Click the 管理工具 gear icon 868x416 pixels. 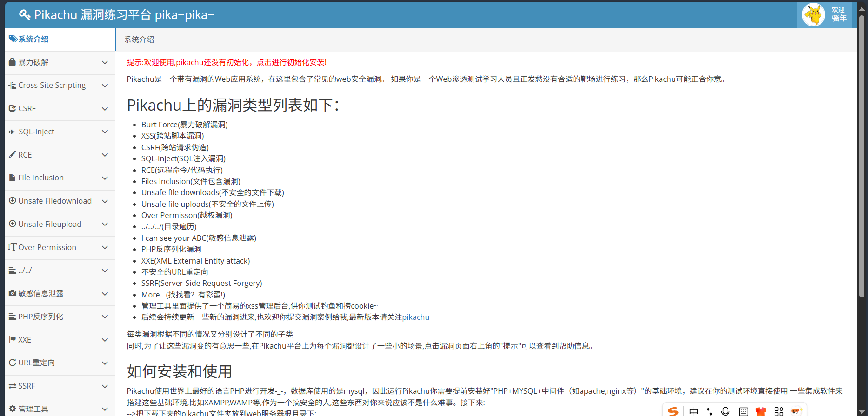[13, 409]
